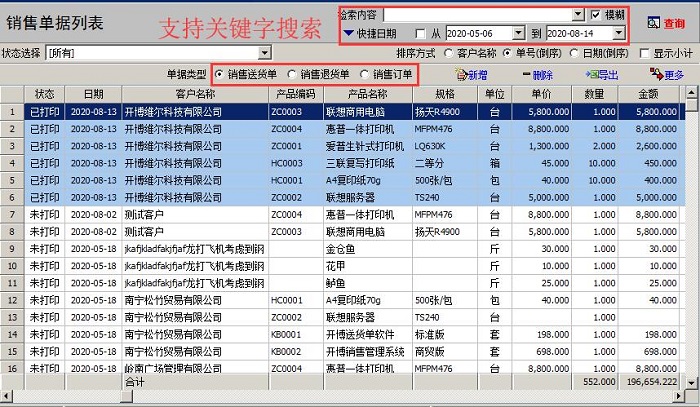Click 鲈鱼 product cell
The image size is (700, 407).
(x=335, y=283)
